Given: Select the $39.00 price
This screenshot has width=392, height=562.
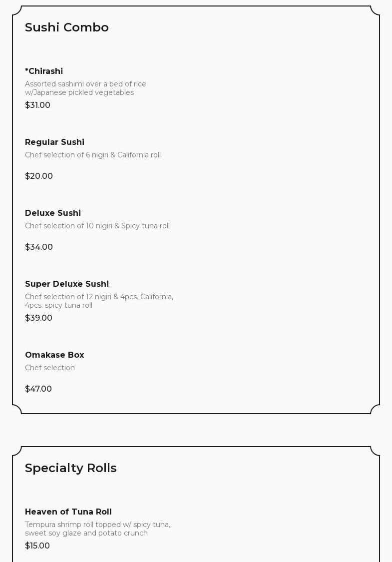Looking at the screenshot, I should [x=38, y=318].
